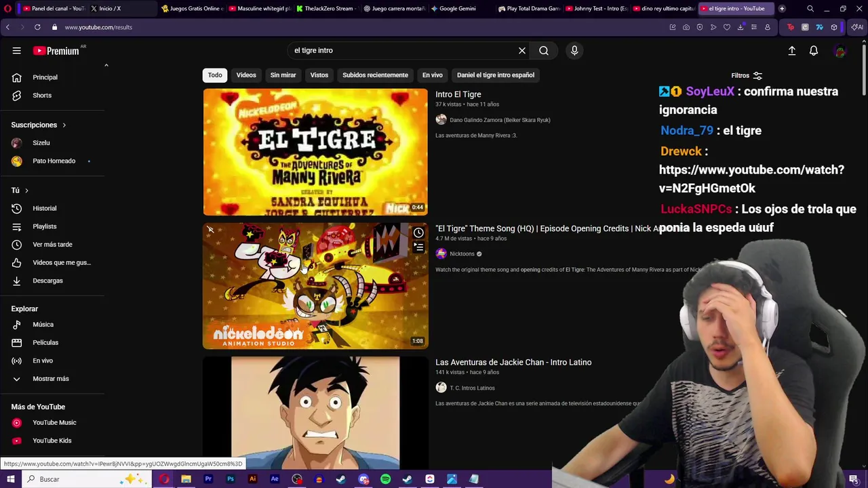Click the Buscar taskbar search field
Screen dimensions: 868x488
point(87,479)
